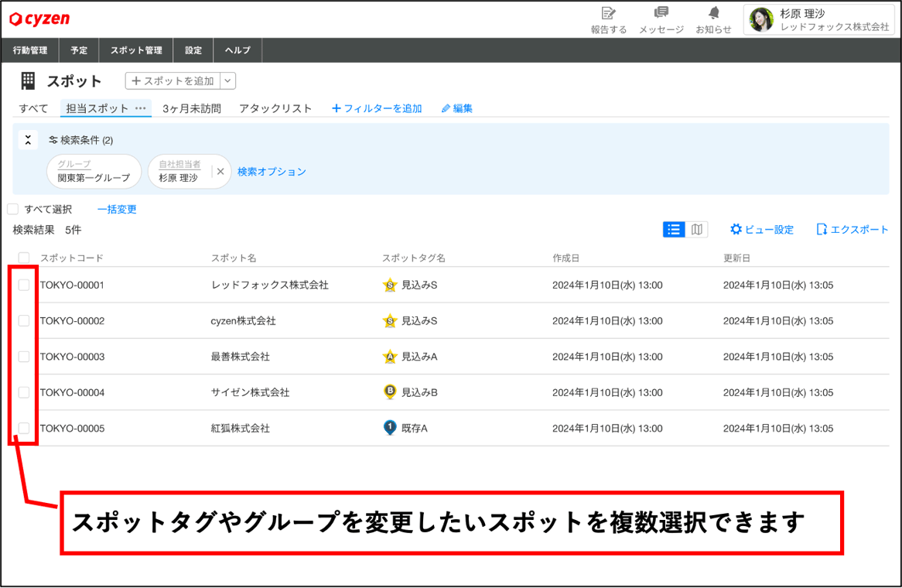Check the すべて選択 select-all checkbox
Image resolution: width=902 pixels, height=588 pixels.
pos(12,208)
